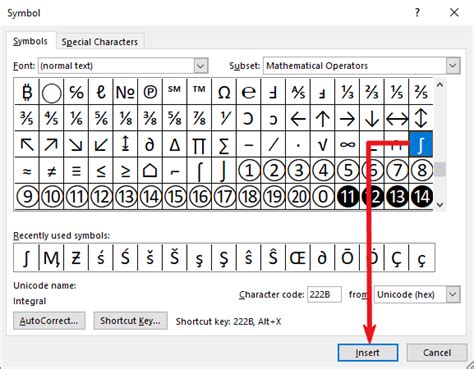Pick the two thirds fraction ⅔

point(372,92)
